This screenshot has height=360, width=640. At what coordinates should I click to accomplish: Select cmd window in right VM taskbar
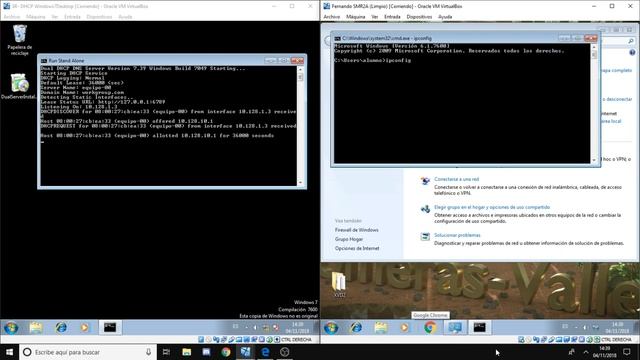480,327
